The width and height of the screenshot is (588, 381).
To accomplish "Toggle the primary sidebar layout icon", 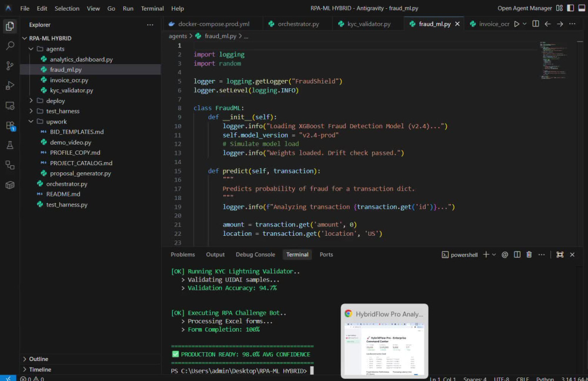I will coord(570,8).
